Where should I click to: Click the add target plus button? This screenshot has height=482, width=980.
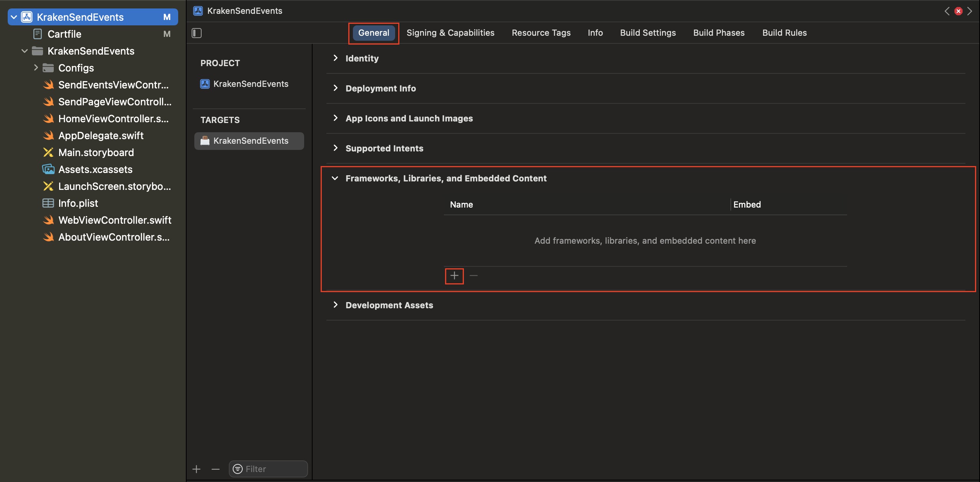pos(197,469)
